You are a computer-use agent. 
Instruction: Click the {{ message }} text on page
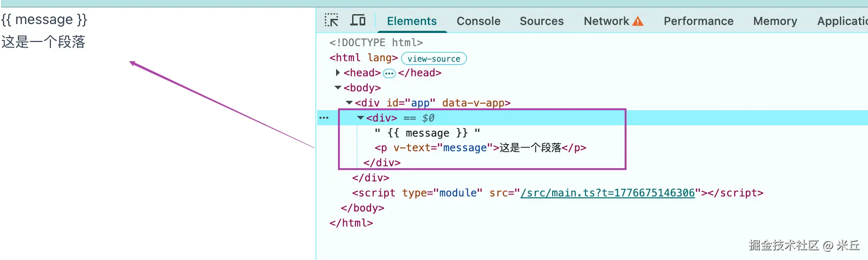coord(44,20)
